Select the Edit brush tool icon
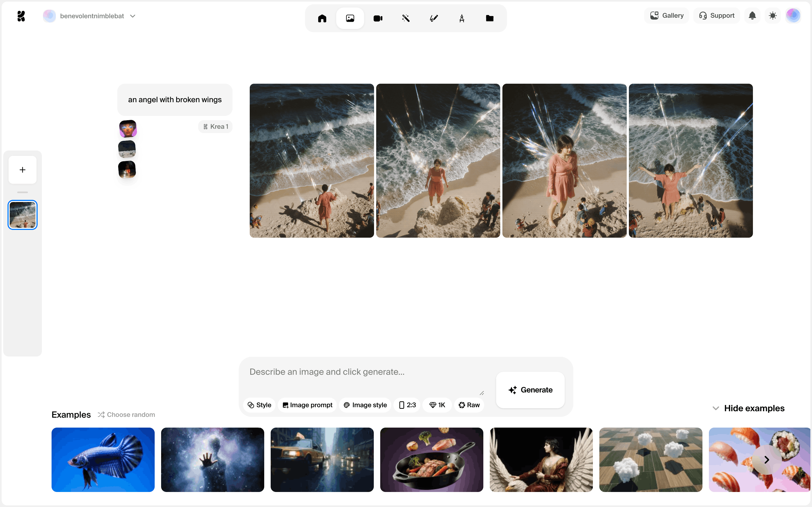 pos(434,18)
